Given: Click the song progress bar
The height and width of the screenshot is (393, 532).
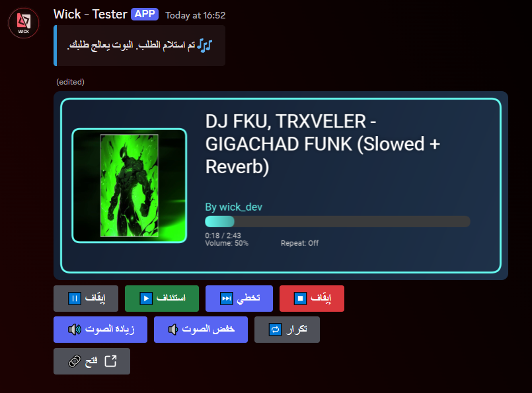Looking at the screenshot, I should click(x=338, y=221).
